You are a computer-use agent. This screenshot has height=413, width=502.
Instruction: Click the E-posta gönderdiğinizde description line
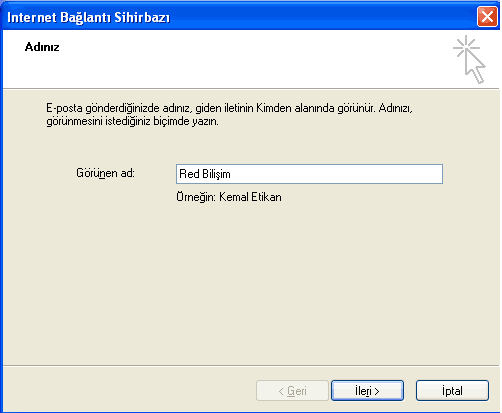[x=229, y=108]
